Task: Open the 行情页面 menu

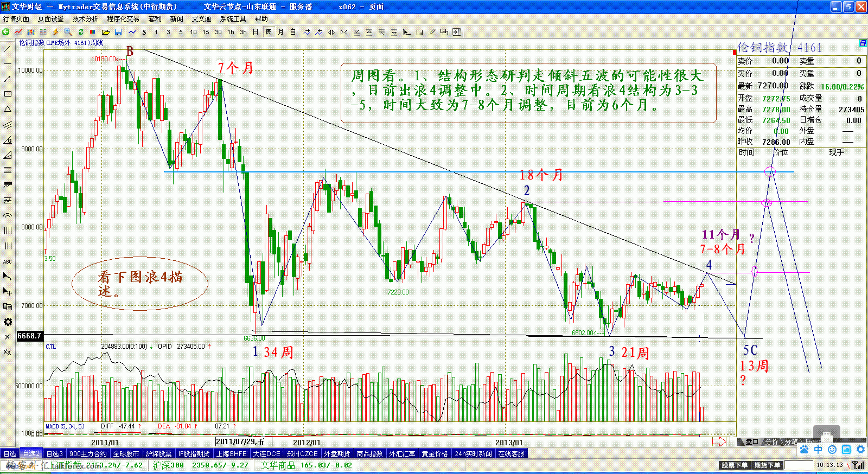Action: (16, 18)
